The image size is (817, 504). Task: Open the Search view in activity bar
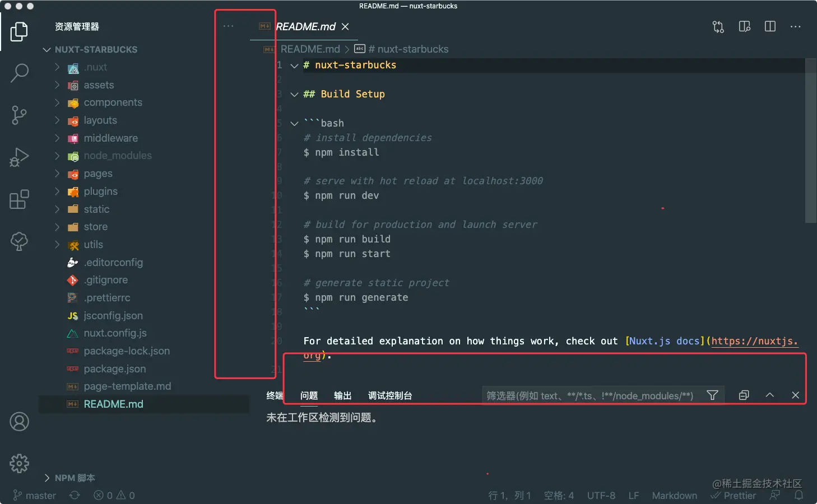pos(19,73)
